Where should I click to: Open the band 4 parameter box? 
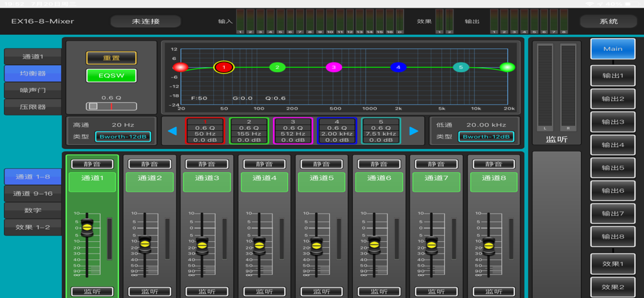click(x=337, y=131)
